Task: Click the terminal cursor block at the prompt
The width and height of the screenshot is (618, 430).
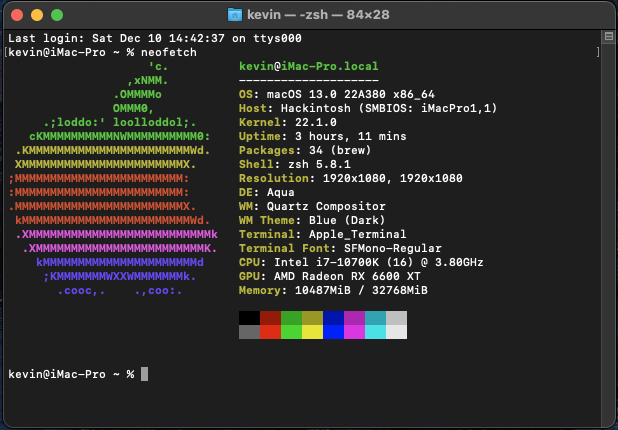Action: tap(145, 374)
